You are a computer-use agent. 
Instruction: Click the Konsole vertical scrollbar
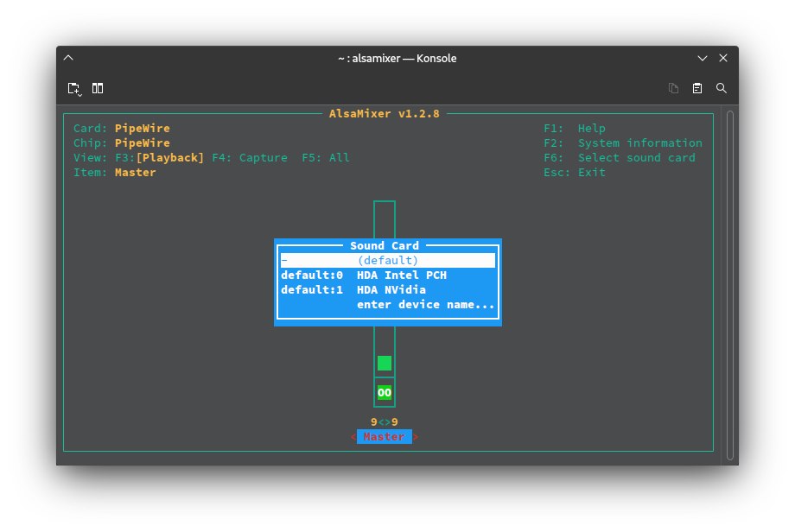point(730,285)
